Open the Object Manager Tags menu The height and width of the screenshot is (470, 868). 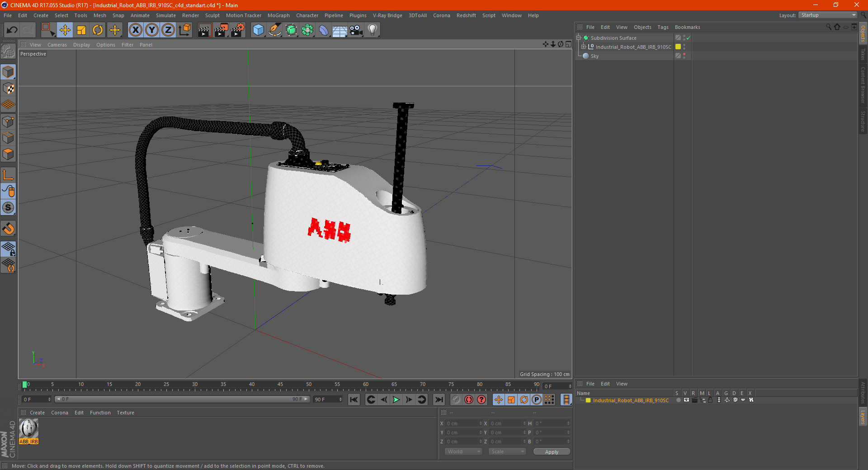663,27
